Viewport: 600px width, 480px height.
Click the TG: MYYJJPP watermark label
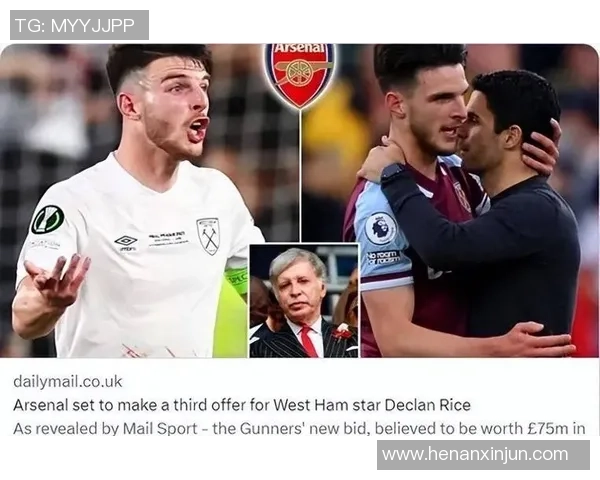pyautogui.click(x=79, y=25)
